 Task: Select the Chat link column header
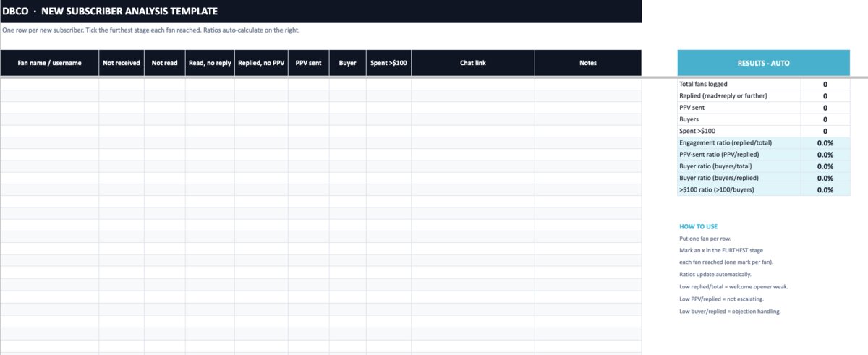pyautogui.click(x=473, y=63)
